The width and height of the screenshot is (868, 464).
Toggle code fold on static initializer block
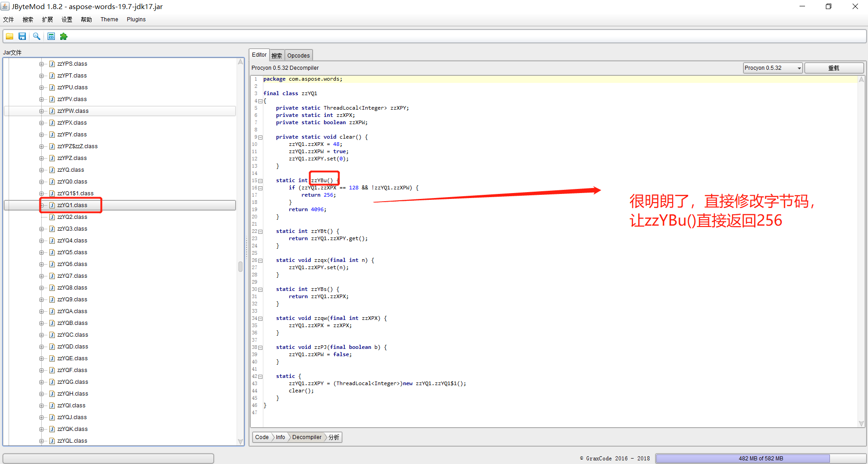pyautogui.click(x=260, y=377)
